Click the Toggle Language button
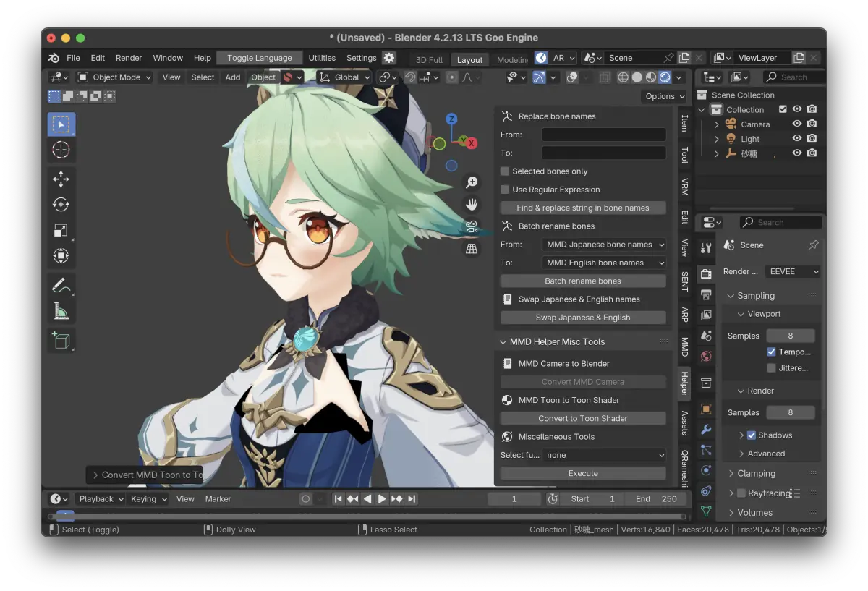868x591 pixels. click(260, 58)
